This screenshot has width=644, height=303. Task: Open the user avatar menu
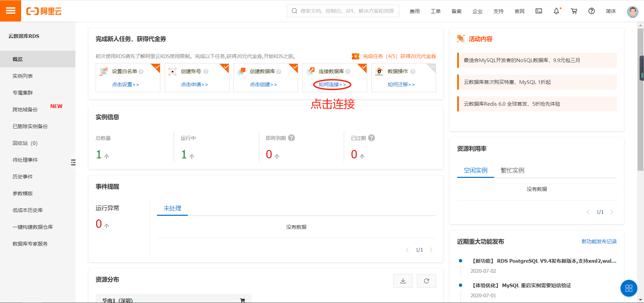(632, 11)
